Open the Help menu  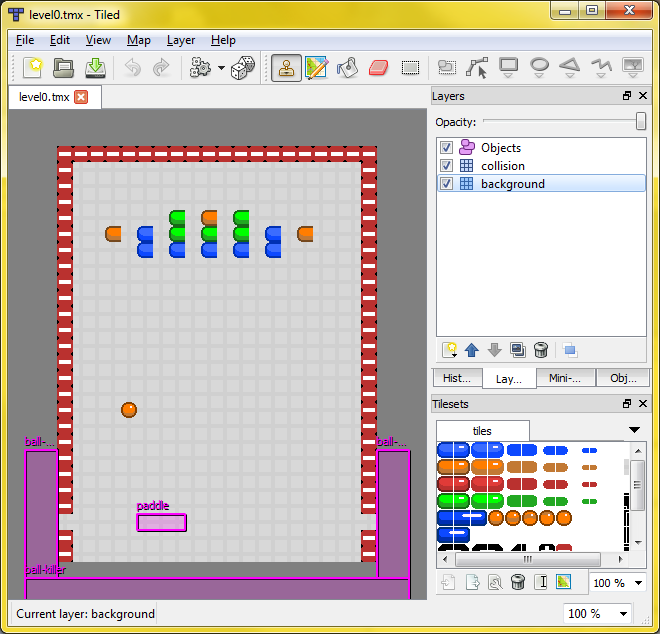click(x=223, y=40)
